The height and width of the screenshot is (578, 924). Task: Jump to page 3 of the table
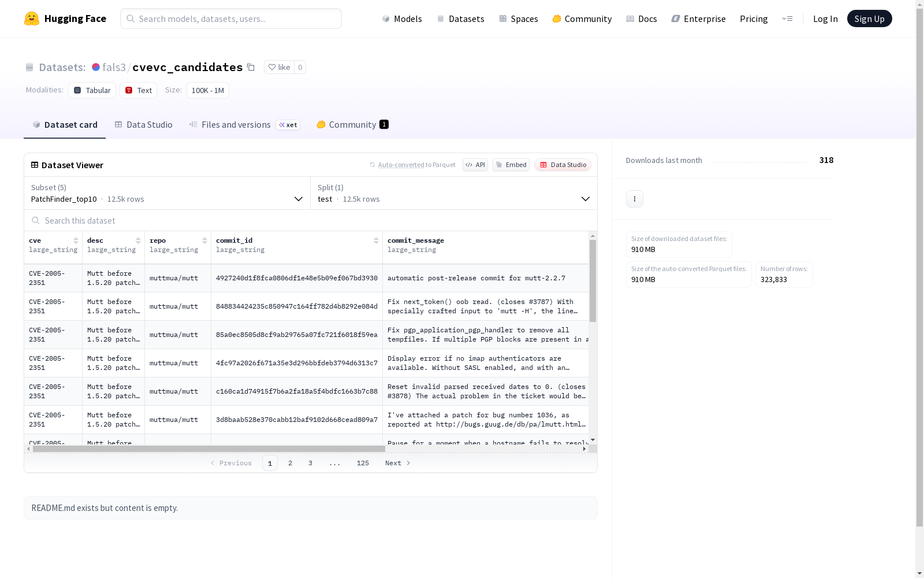tap(310, 463)
